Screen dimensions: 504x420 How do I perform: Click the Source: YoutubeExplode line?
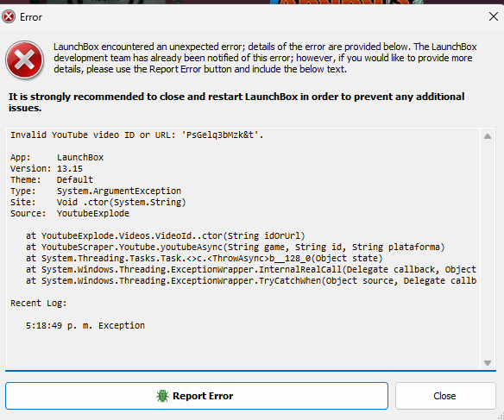[70, 214]
